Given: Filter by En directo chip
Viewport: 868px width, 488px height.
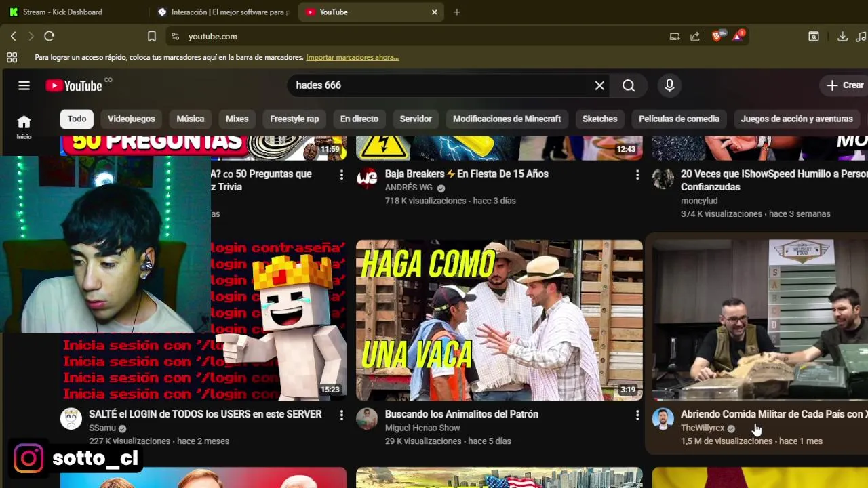Looking at the screenshot, I should 359,119.
